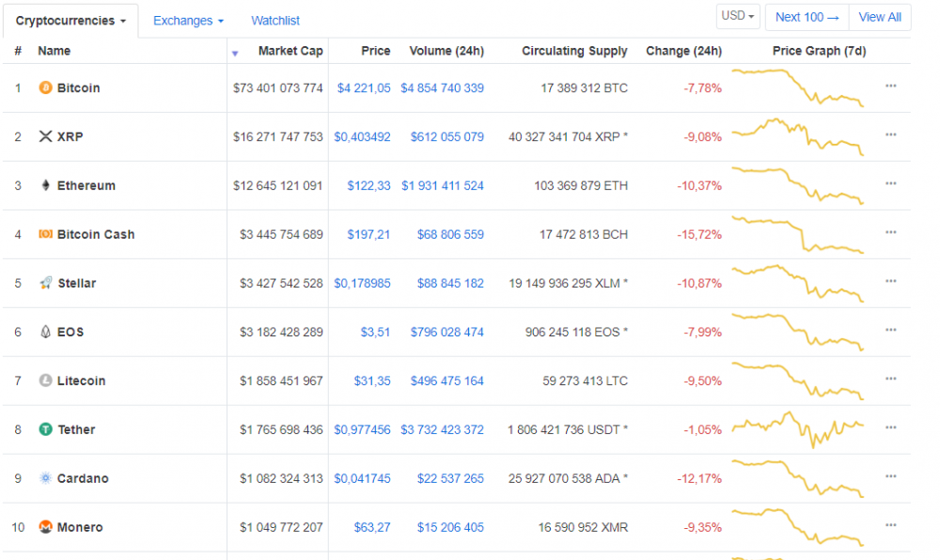The width and height of the screenshot is (940, 560).
Task: Sort by rank number column header
Action: [x=18, y=51]
